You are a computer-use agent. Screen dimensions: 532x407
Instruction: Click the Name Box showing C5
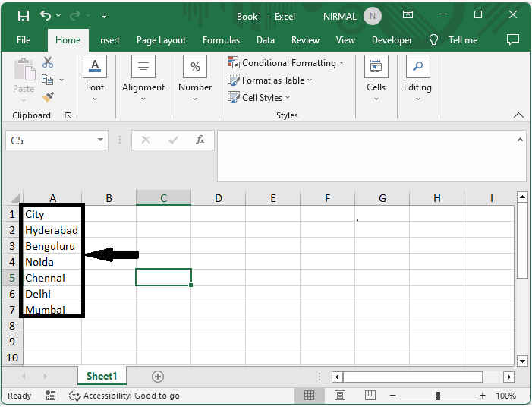(51, 140)
